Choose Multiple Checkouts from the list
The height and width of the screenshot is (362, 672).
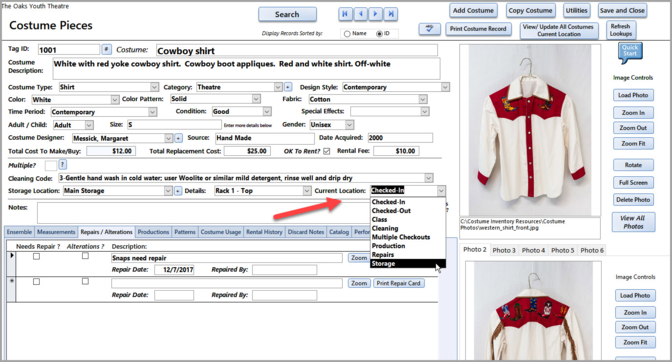(408, 237)
